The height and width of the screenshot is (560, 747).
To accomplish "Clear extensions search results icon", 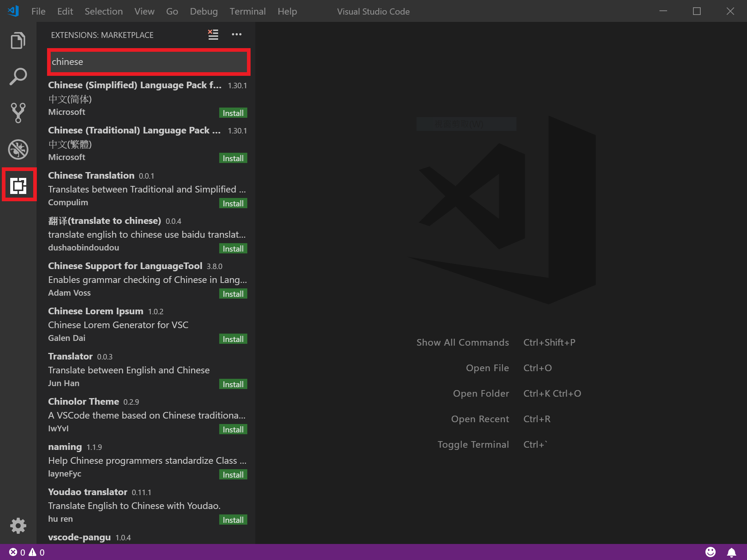I will click(x=213, y=35).
